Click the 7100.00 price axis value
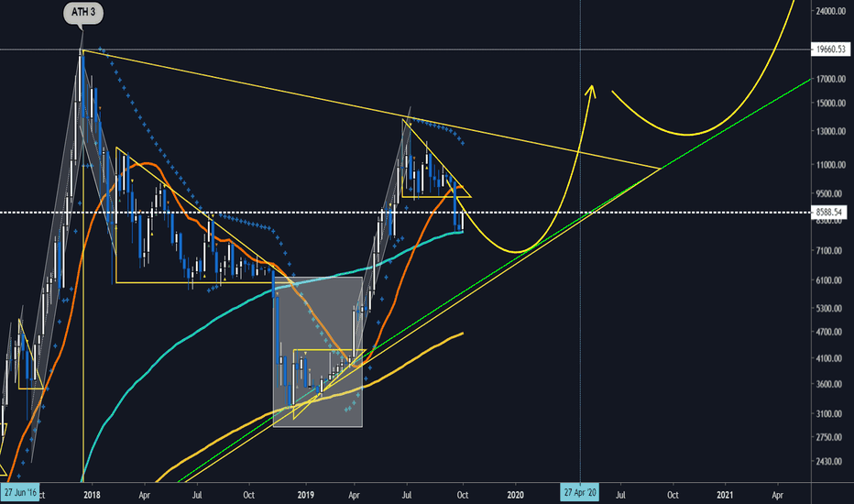The image size is (854, 504). click(829, 251)
